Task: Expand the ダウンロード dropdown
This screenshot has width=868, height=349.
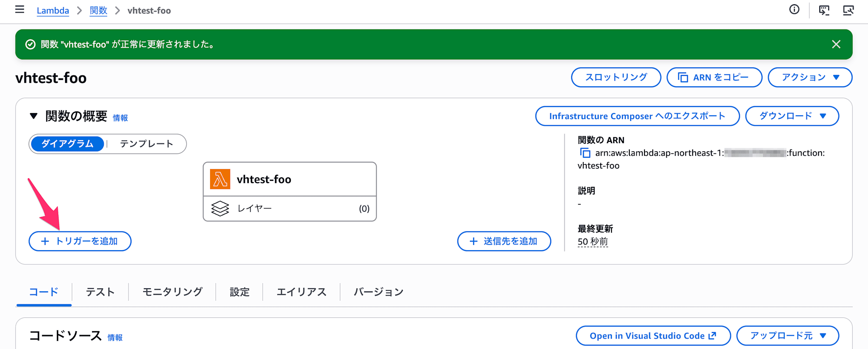Action: tap(792, 116)
